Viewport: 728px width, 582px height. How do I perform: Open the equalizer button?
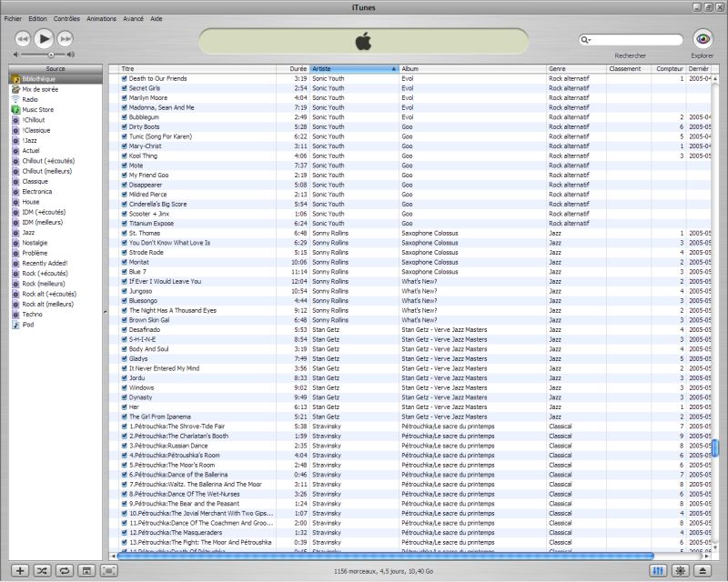658,571
